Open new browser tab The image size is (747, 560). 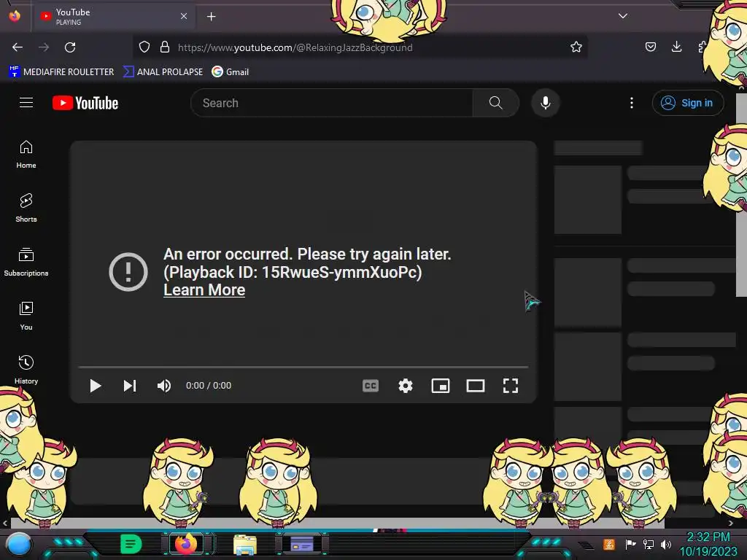[x=211, y=17]
